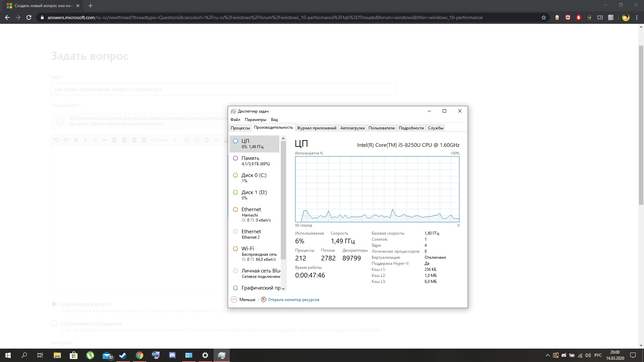Select Диск 1 (D:) in the sidebar

coord(254,195)
